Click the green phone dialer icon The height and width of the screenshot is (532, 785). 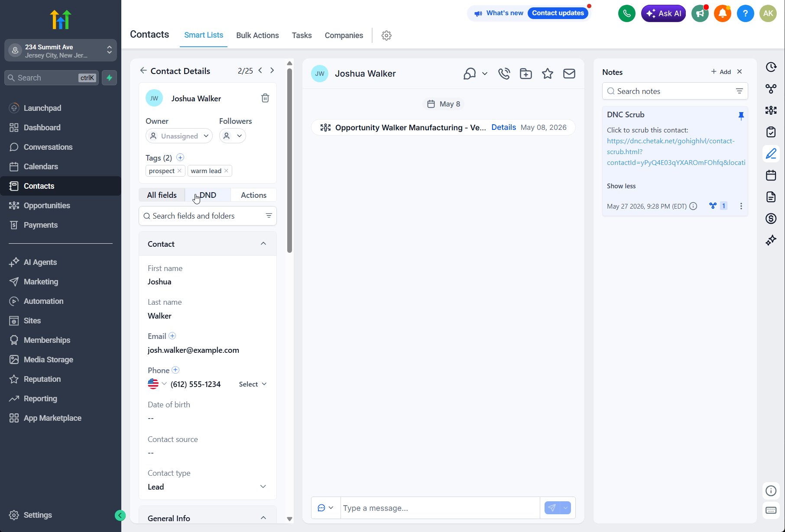point(626,13)
